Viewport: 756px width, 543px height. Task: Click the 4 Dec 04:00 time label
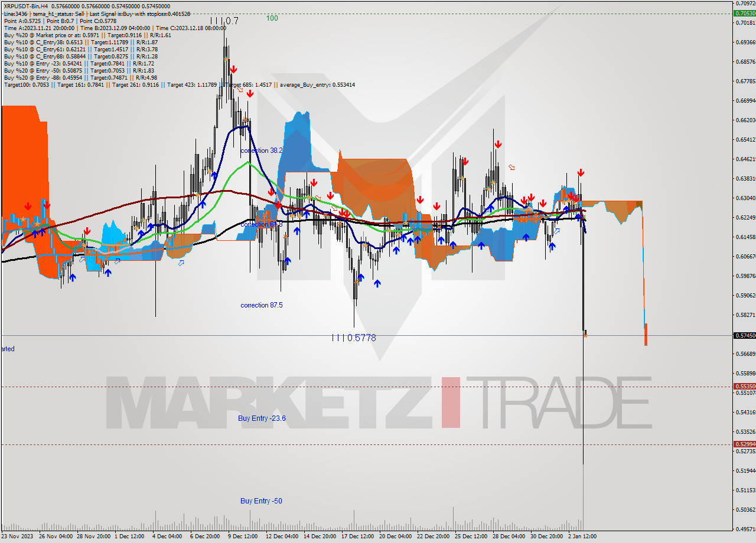click(167, 537)
